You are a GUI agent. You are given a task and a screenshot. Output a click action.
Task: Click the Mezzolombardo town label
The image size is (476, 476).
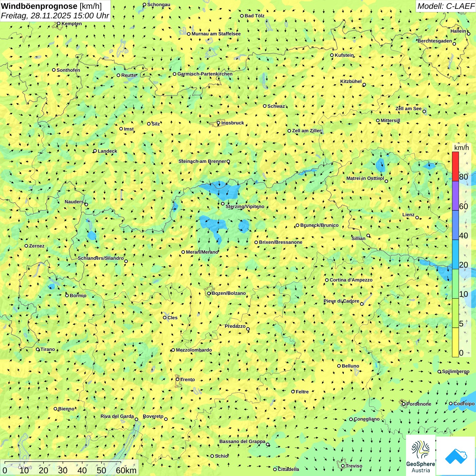194,350
